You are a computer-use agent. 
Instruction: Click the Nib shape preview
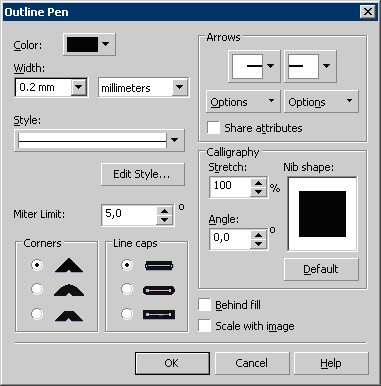[322, 214]
